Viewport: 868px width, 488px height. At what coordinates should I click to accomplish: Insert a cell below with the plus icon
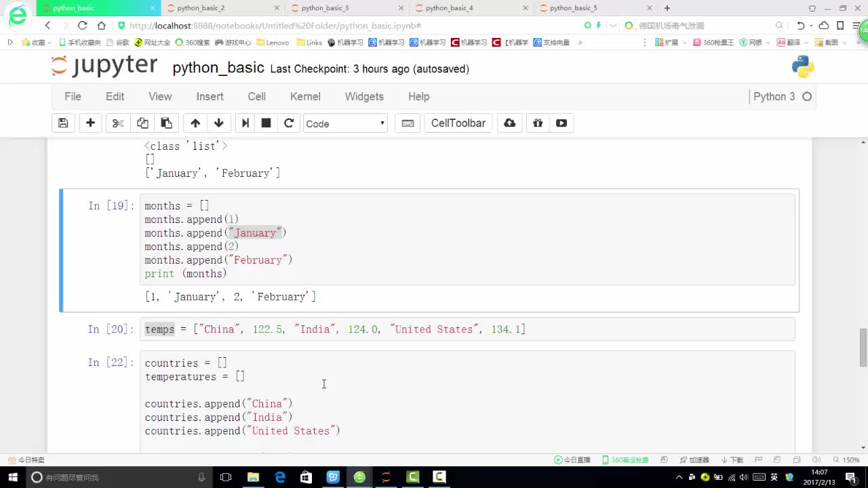click(x=90, y=123)
